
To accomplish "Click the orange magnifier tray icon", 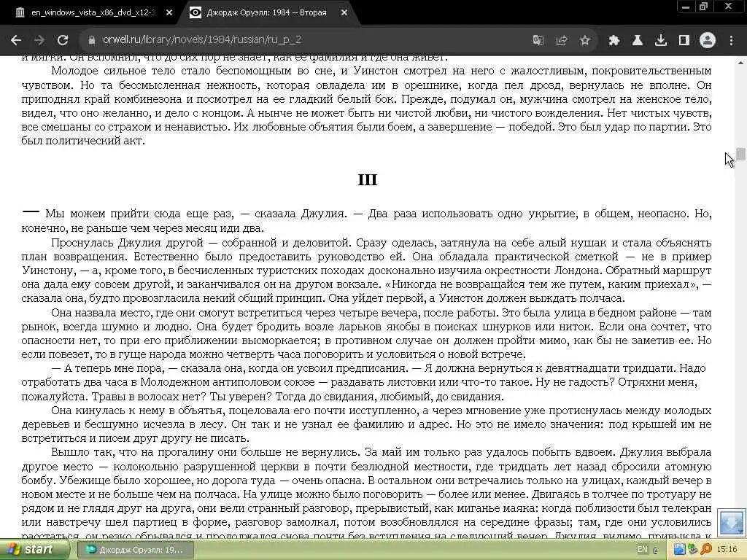I will pos(706,550).
